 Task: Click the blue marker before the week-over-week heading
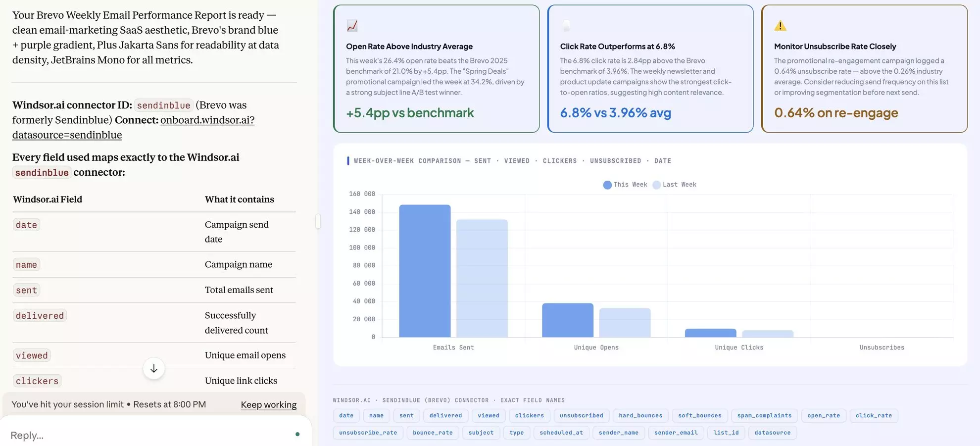point(348,160)
